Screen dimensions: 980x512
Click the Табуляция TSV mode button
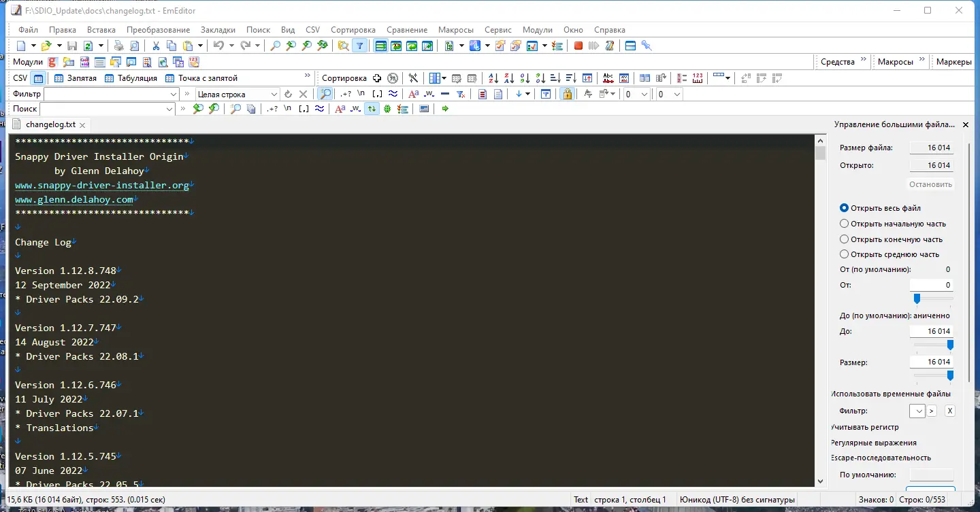[131, 78]
